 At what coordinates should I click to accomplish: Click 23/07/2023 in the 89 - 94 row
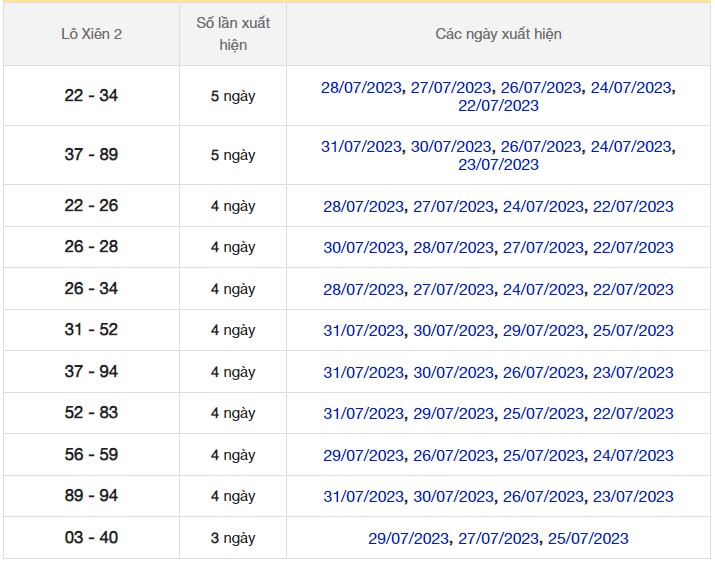633,497
